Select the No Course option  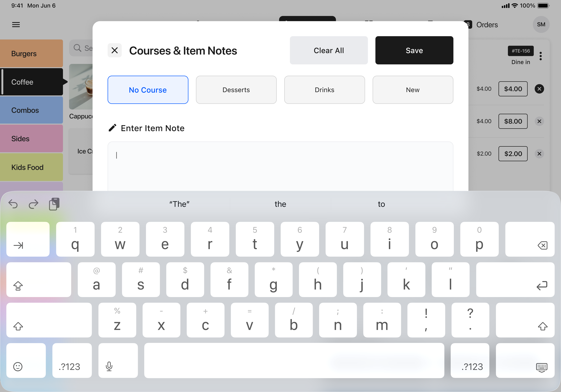(148, 90)
